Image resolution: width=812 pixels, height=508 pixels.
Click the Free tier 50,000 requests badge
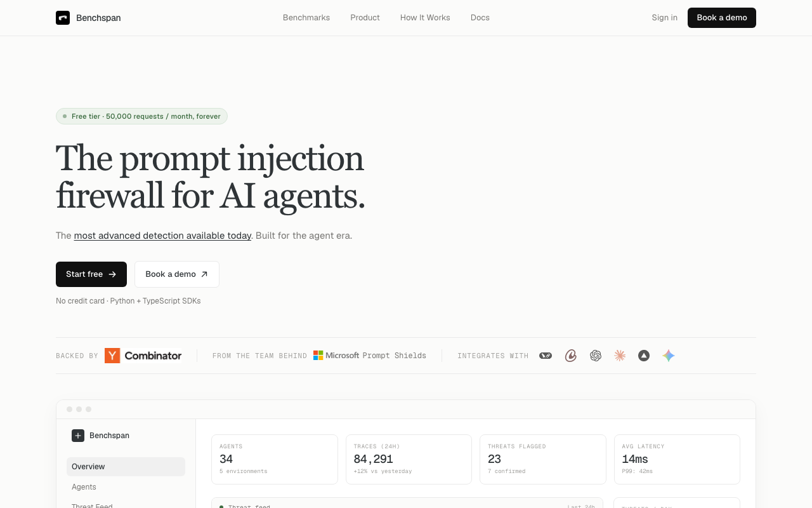141,116
